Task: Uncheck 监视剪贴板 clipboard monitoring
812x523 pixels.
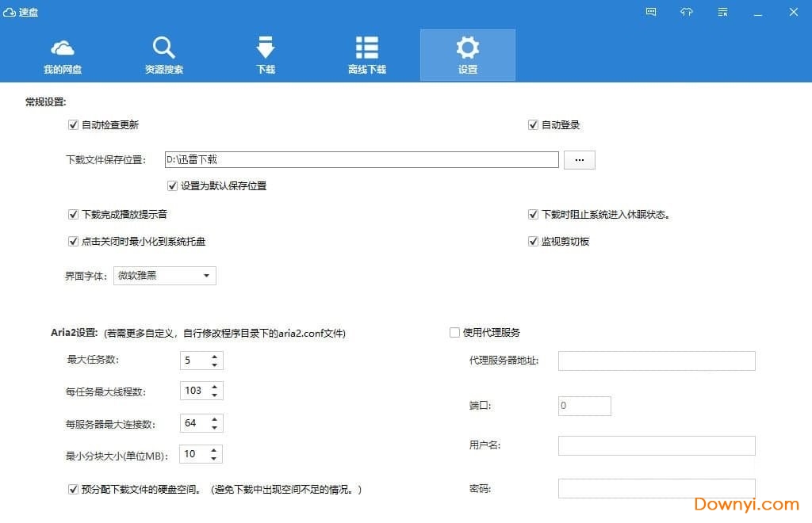Action: (533, 241)
